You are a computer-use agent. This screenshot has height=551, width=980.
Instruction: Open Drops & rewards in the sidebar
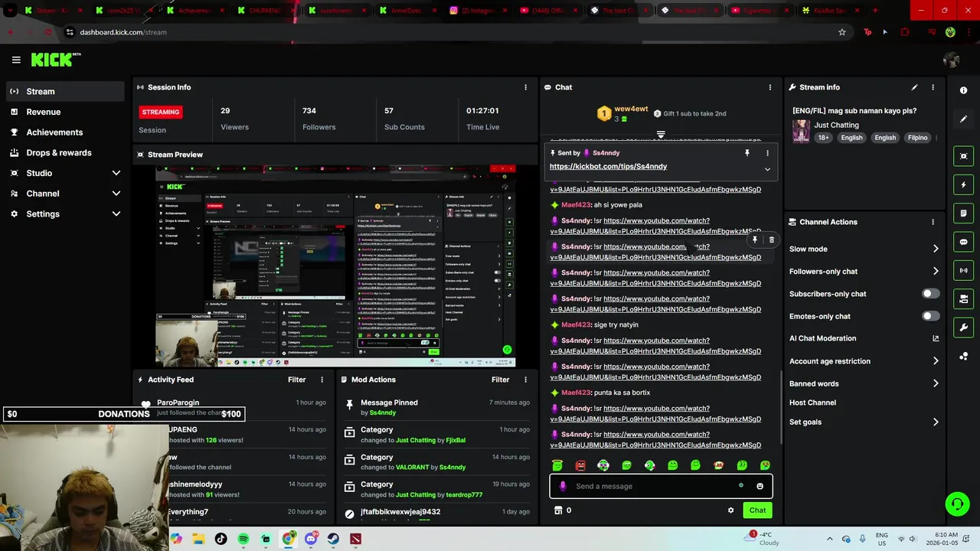click(65, 152)
